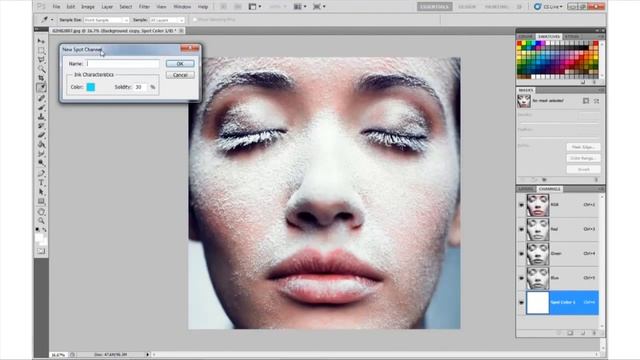This screenshot has width=640, height=360.
Task: Toggle Show Sampling Ring checkbox
Action: coord(195,20)
